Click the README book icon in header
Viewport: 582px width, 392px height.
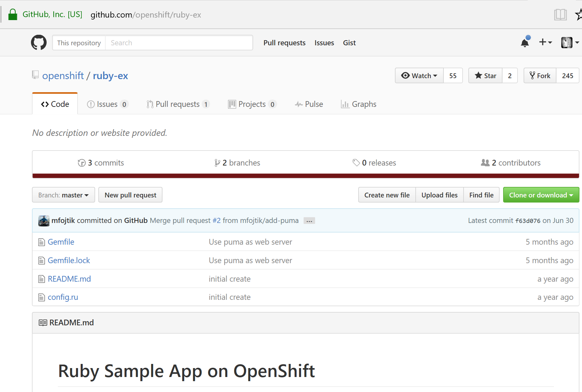43,323
